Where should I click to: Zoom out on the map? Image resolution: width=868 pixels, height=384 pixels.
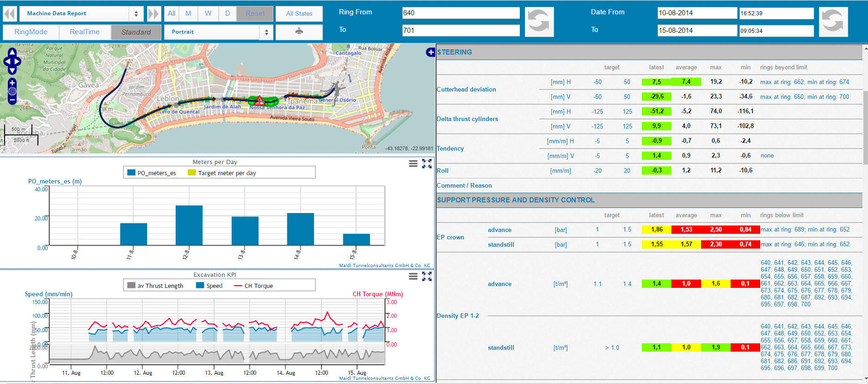coord(12,100)
